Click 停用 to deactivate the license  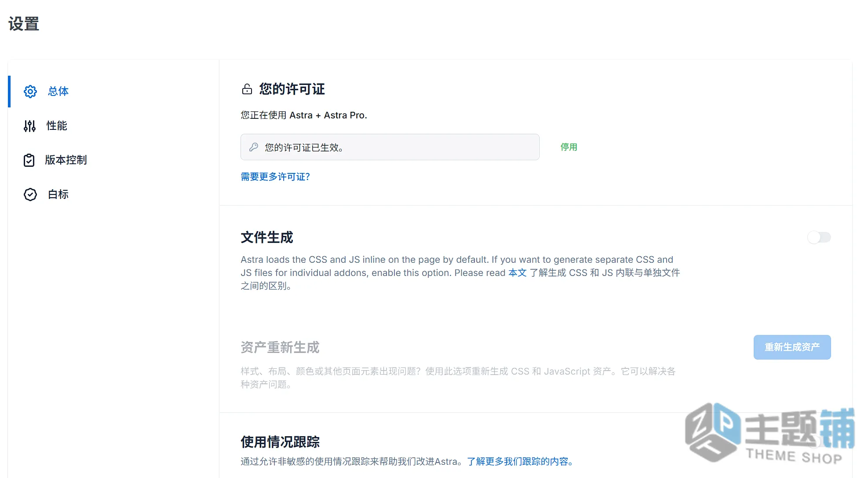tap(569, 147)
